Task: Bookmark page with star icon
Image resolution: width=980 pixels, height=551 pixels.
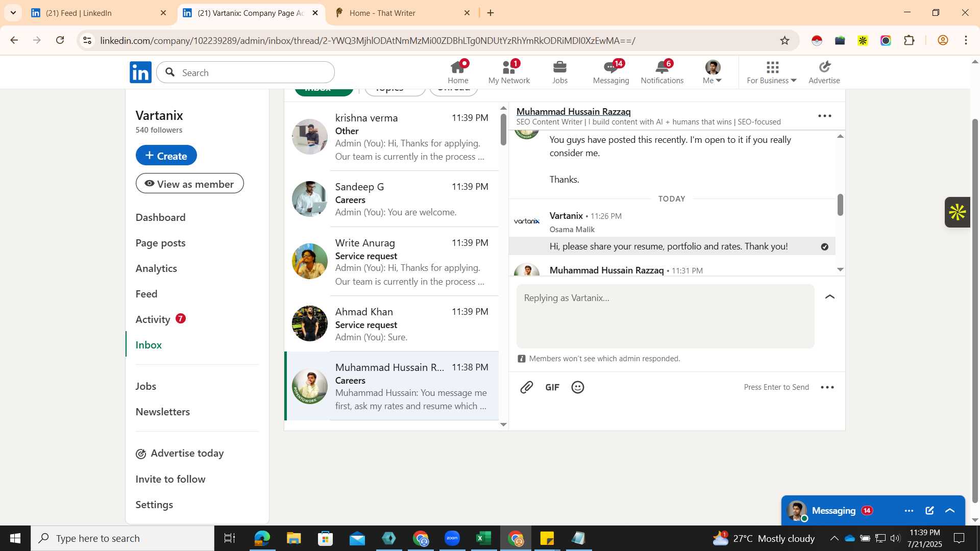Action: tap(785, 40)
